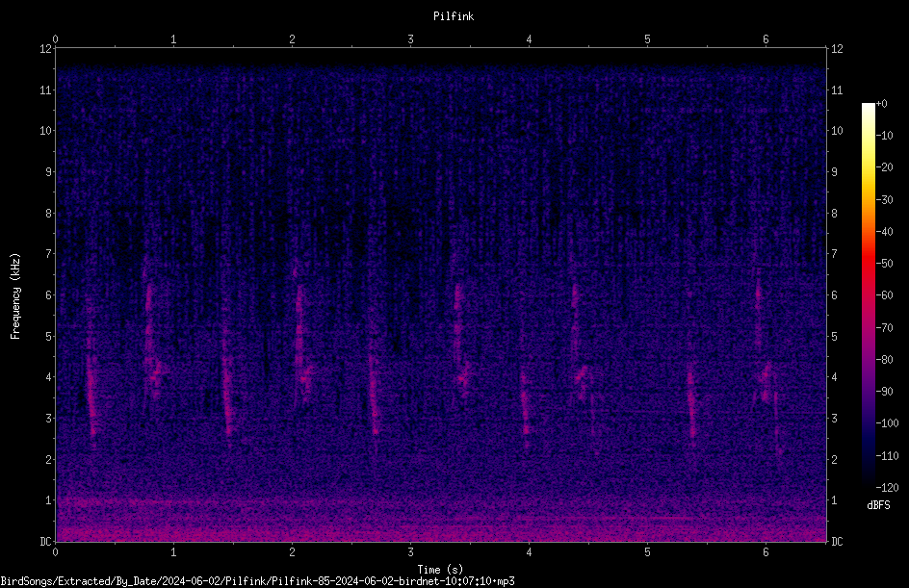Click the -120 label at the color scale bottom
Viewport: 909px width, 588px height.
click(x=887, y=487)
